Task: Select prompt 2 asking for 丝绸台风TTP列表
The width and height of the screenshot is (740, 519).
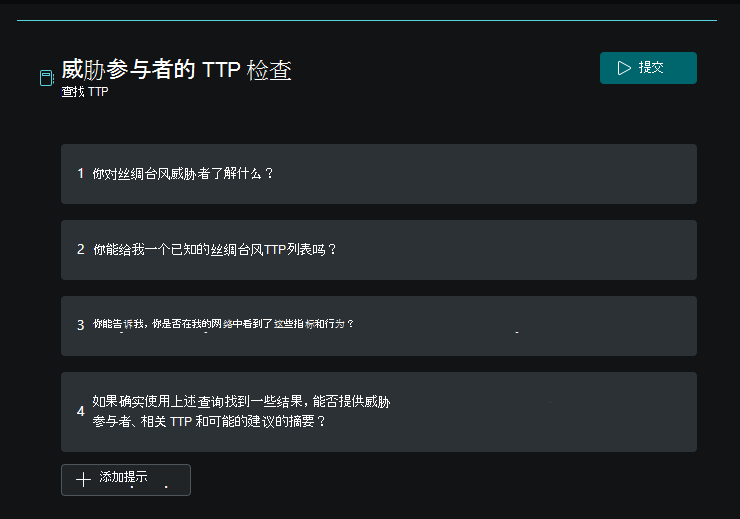Action: 378,250
